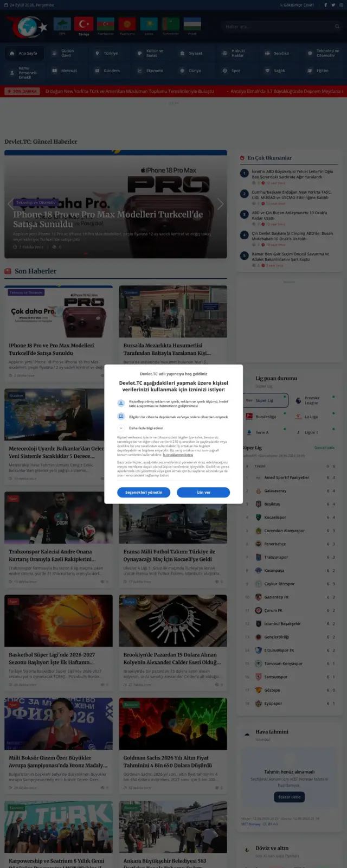347x868 pixels.
Task: Click the Ligue 1 logo
Action: pyautogui.click(x=298, y=432)
